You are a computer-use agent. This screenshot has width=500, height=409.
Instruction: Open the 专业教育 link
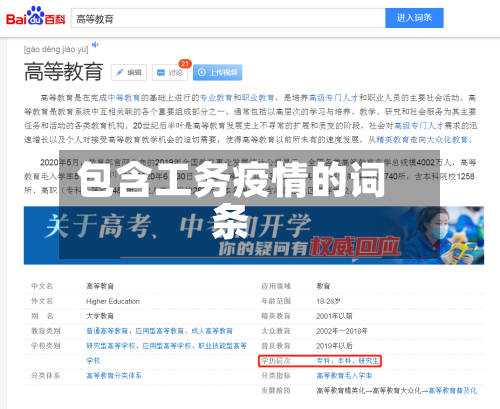tap(216, 98)
